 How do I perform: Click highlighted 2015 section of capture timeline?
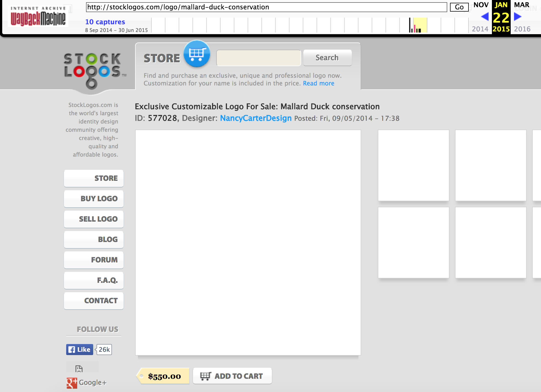click(420, 25)
